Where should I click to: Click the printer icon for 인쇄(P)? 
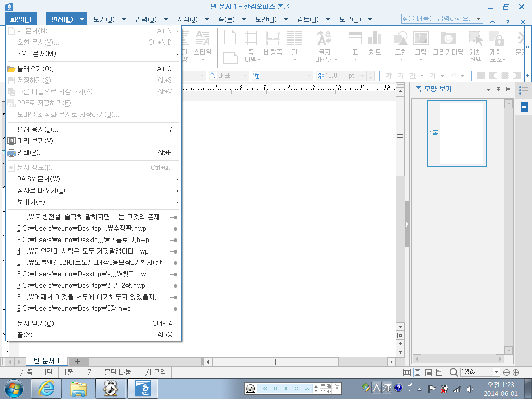(x=11, y=153)
